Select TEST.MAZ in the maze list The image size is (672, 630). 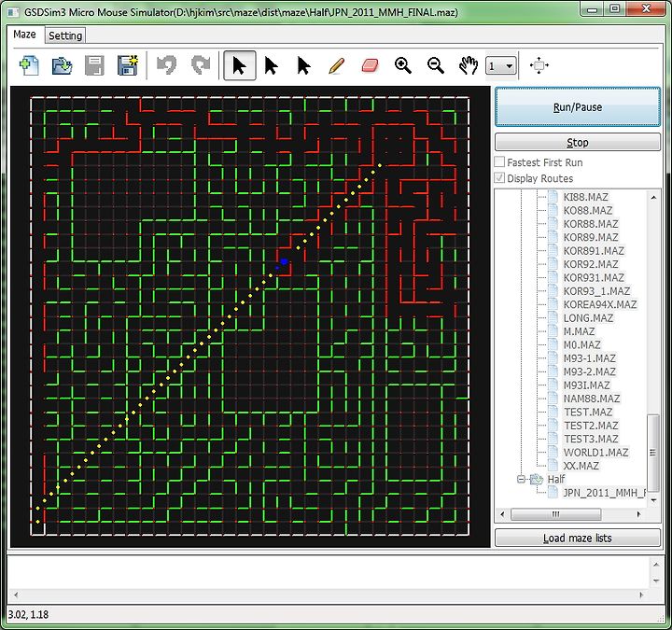point(588,412)
